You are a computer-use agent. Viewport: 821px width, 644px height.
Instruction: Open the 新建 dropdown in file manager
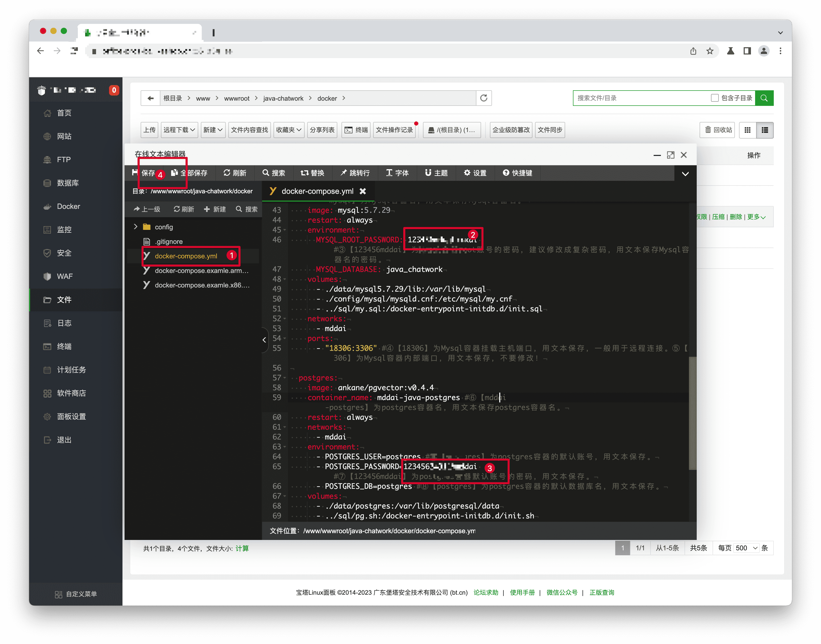pos(213,130)
